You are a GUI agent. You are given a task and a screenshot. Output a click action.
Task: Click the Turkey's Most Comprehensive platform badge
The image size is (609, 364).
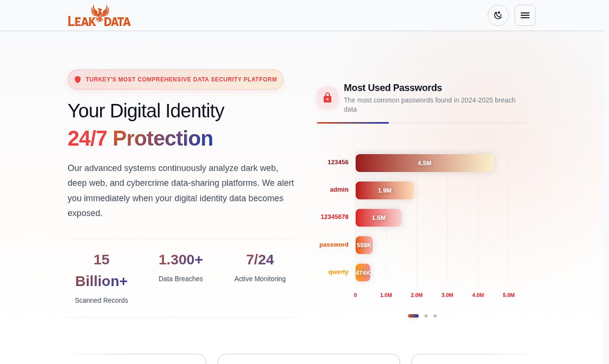175,79
